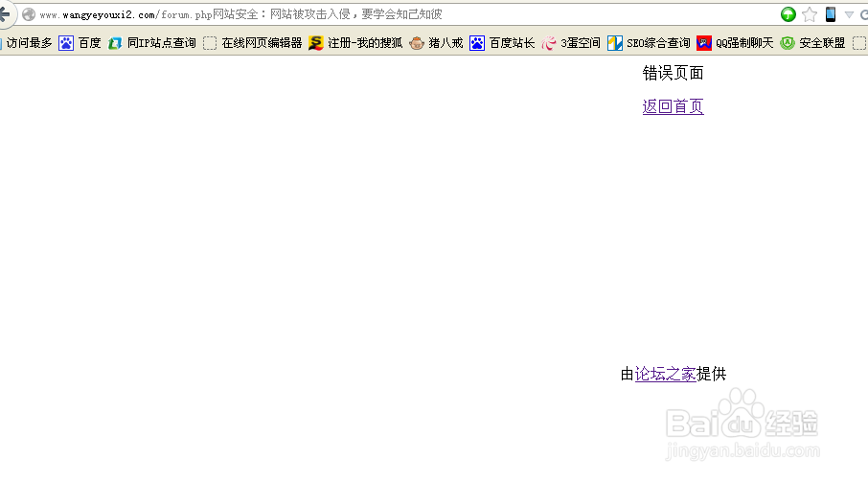Open the SEO综合查询 bookmark
868x481 pixels.
click(658, 42)
